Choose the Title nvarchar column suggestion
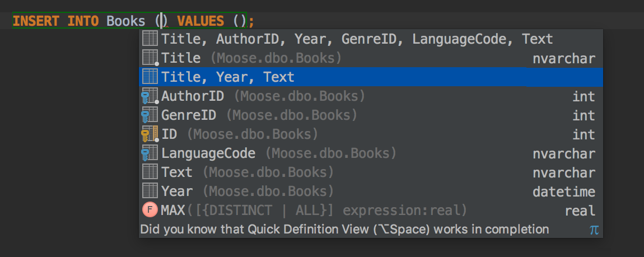The width and height of the screenshot is (644, 257). click(x=371, y=58)
